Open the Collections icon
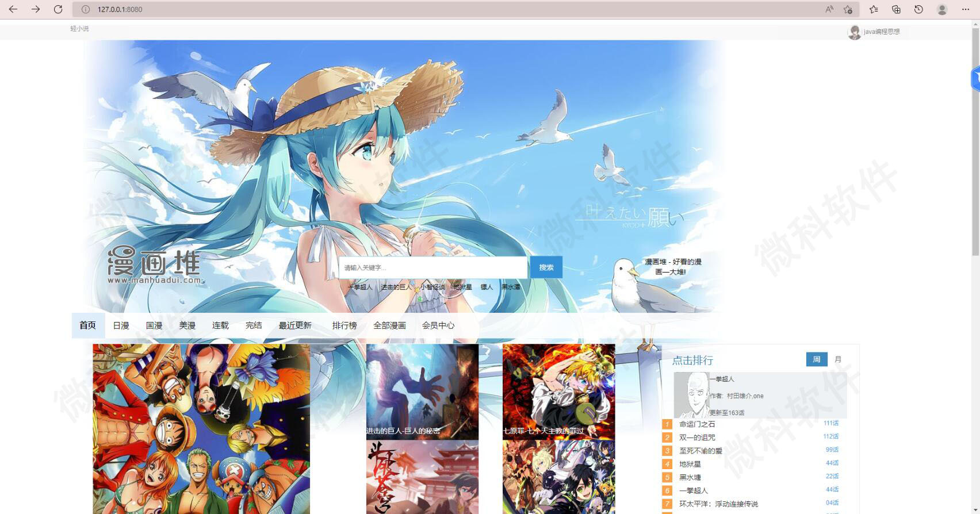Viewport: 980px width, 514px height. click(x=896, y=9)
